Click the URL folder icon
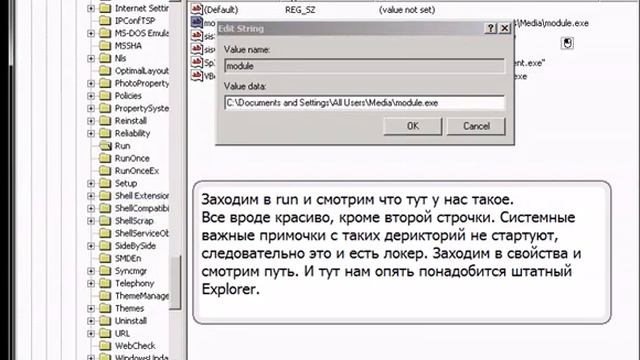Screen dimensions: 640x360 click(x=105, y=333)
